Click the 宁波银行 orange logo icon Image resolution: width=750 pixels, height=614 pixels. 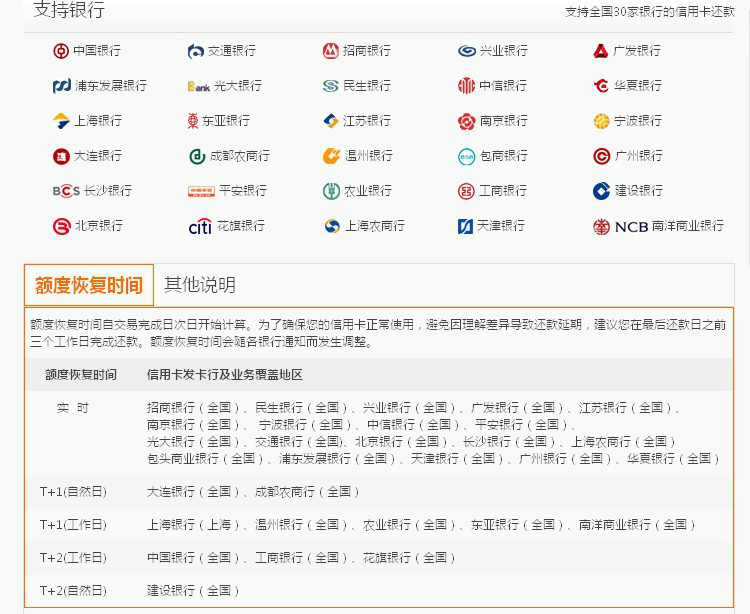(601, 121)
